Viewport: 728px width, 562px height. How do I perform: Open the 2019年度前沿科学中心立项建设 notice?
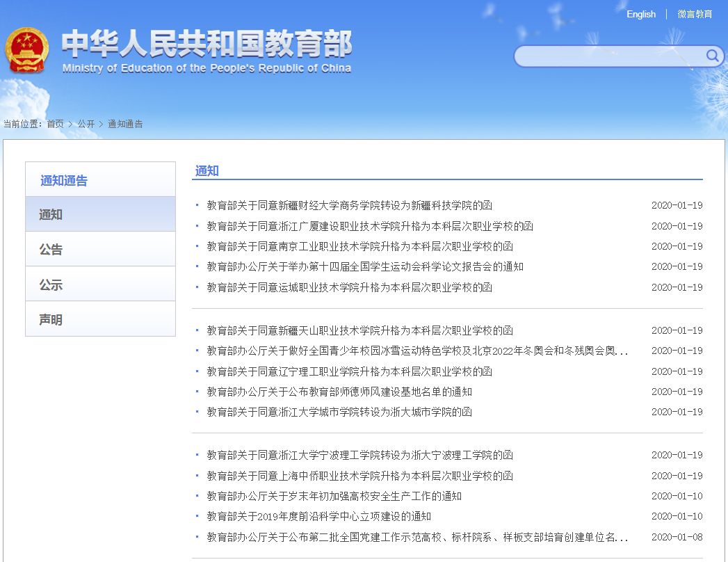tap(316, 516)
